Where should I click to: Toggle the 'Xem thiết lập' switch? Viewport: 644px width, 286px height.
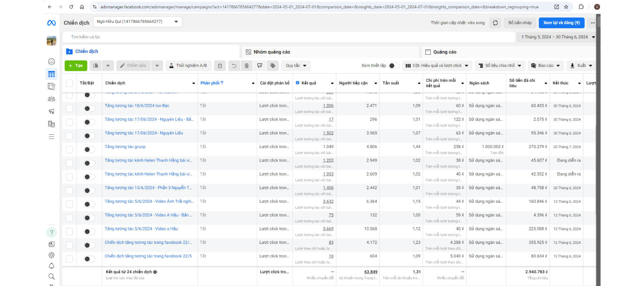click(394, 66)
